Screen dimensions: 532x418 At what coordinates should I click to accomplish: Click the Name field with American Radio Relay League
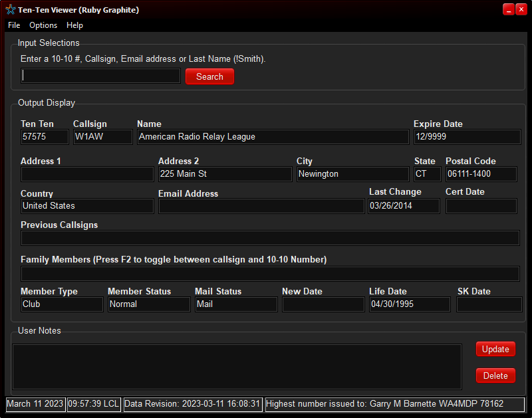pyautogui.click(x=273, y=137)
